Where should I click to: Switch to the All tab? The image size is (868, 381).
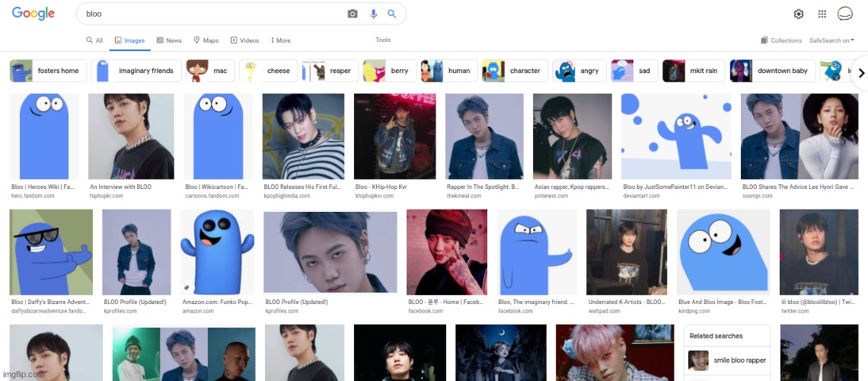[x=94, y=40]
